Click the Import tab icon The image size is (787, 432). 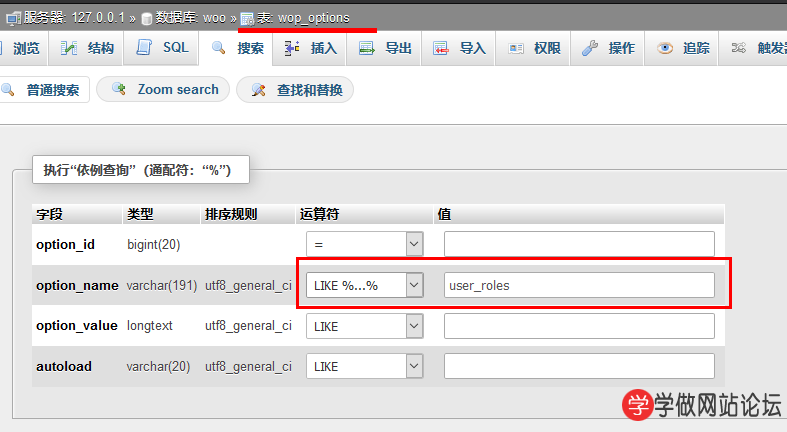click(x=441, y=48)
